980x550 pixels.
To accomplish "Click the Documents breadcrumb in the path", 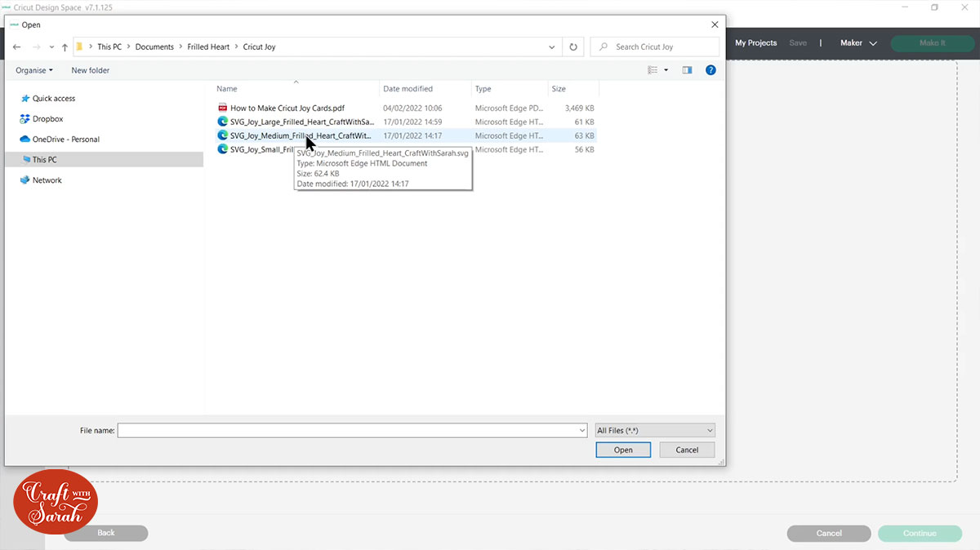I will click(x=154, y=47).
